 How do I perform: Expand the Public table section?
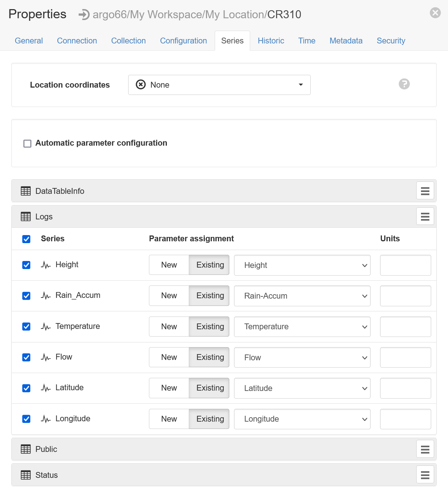(x=224, y=449)
